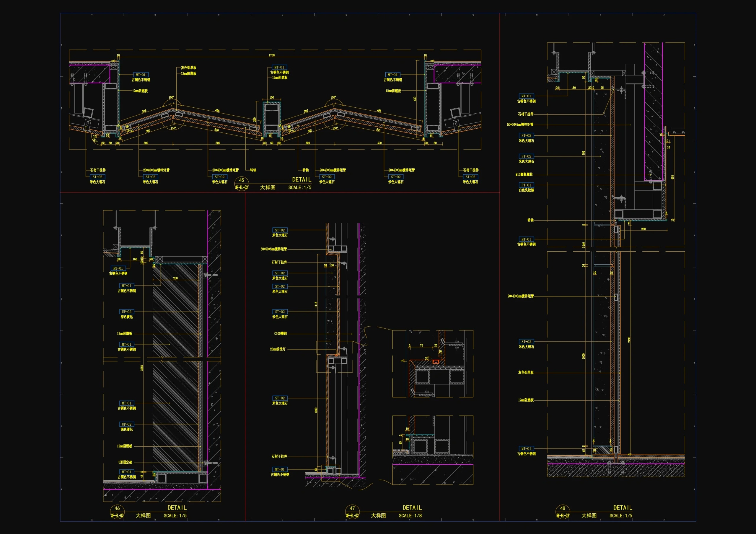Click the 灰色铝单板 label in detail 45
756x534 pixels.
pos(188,68)
